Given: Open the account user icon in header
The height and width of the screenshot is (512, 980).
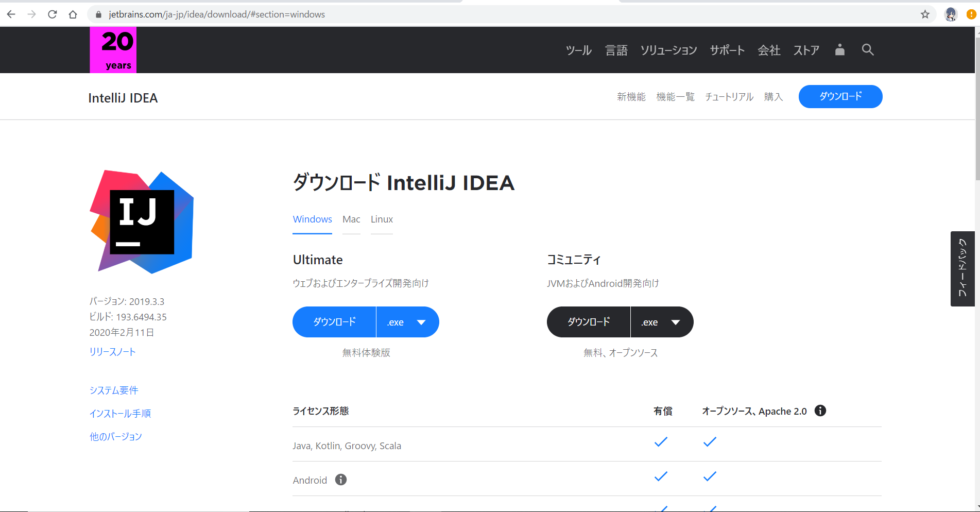Looking at the screenshot, I should tap(839, 49).
